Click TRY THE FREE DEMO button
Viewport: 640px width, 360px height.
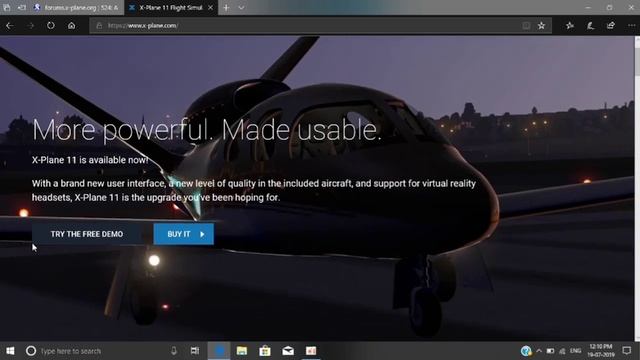[x=87, y=234]
